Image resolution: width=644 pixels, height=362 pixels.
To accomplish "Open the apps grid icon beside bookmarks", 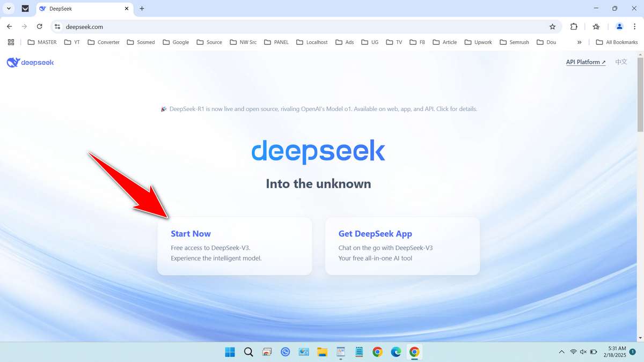I will pos(11,42).
